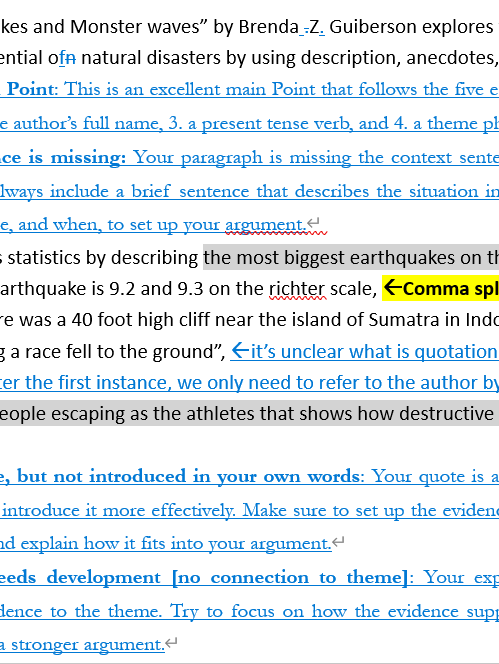Click bold "[no connection to theme]" text
The width and height of the screenshot is (499, 664).
(x=290, y=578)
